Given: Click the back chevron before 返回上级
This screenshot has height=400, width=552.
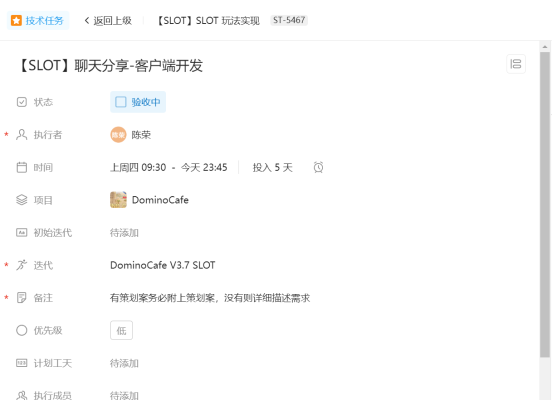Looking at the screenshot, I should click(87, 20).
